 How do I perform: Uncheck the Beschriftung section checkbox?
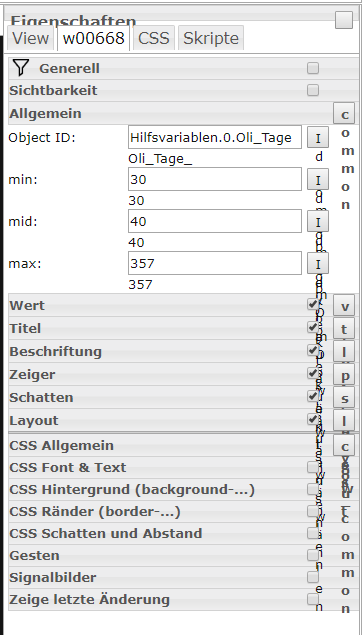(313, 351)
